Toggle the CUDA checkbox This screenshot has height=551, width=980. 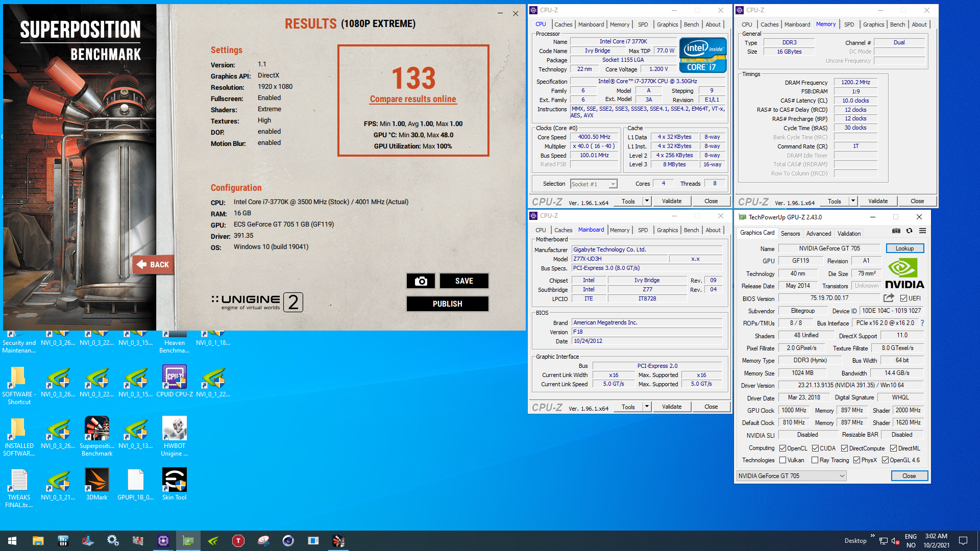click(815, 448)
